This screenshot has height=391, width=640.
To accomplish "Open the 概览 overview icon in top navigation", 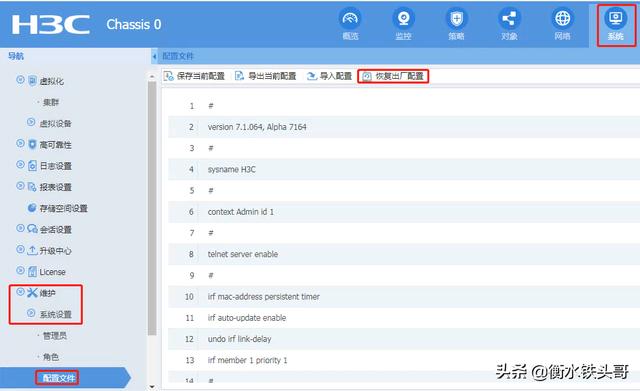I will pyautogui.click(x=350, y=18).
